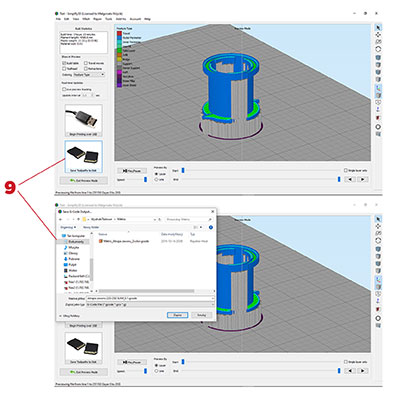Click the End slider handle in upper window
The width and height of the screenshot is (414, 393).
tap(339, 179)
